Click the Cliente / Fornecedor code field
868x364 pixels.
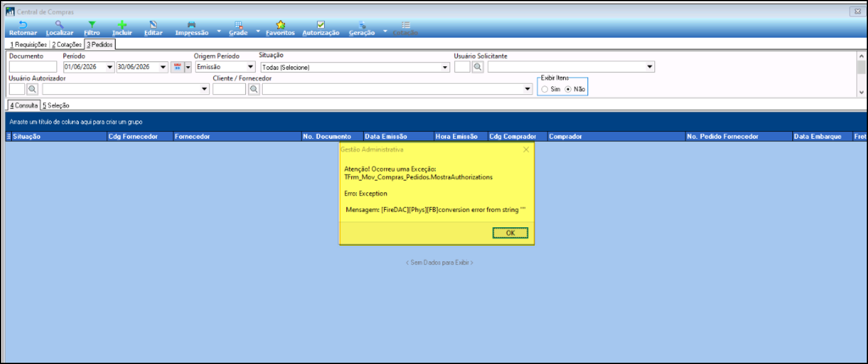229,89
